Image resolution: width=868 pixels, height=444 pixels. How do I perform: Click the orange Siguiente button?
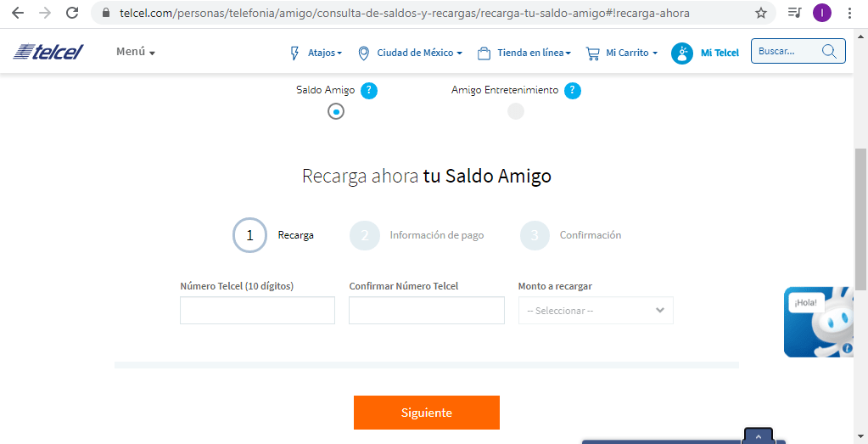tap(427, 413)
